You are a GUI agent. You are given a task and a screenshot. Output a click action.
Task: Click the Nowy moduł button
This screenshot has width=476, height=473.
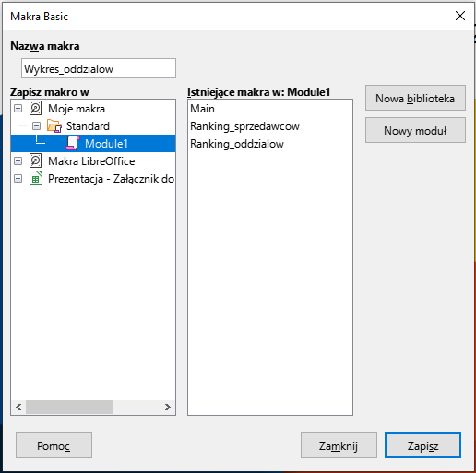415,130
